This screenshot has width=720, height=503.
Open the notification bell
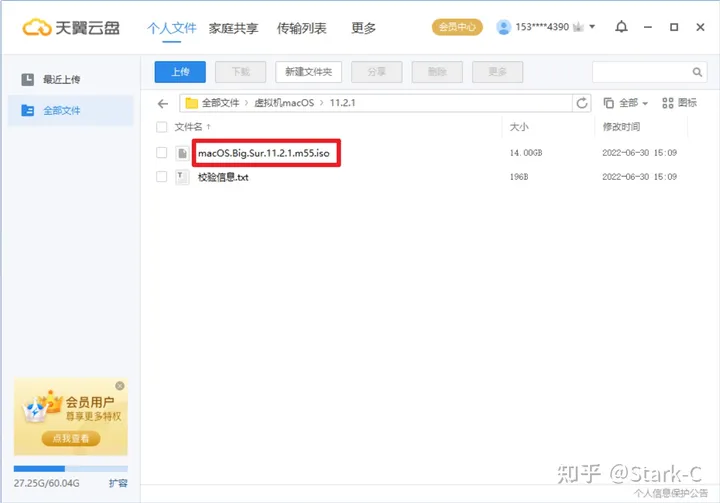pyautogui.click(x=621, y=27)
